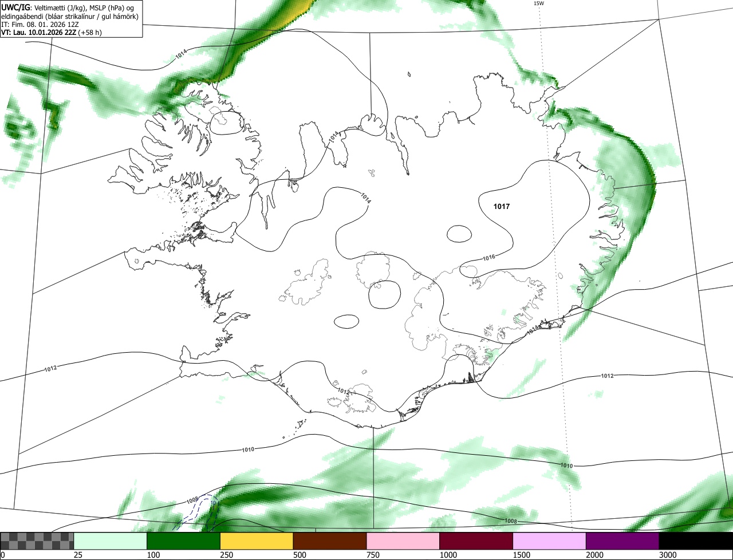Select the black legend swatch above 3000
This screenshot has width=733, height=560.
click(x=696, y=541)
